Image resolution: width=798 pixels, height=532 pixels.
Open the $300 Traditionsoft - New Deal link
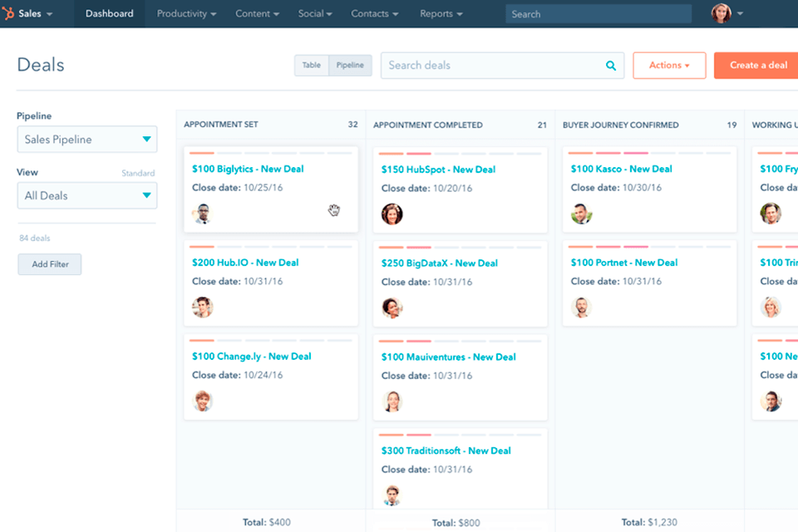click(446, 451)
